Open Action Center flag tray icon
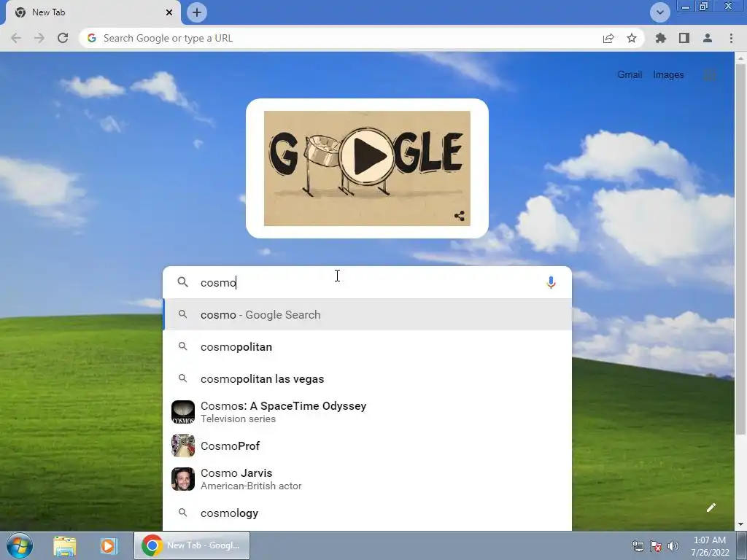Image resolution: width=747 pixels, height=560 pixels. click(656, 546)
